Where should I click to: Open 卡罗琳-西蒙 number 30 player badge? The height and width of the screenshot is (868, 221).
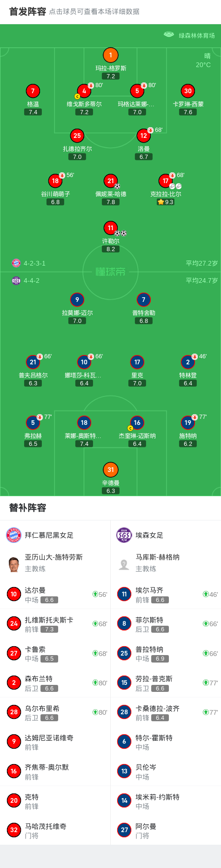(188, 91)
